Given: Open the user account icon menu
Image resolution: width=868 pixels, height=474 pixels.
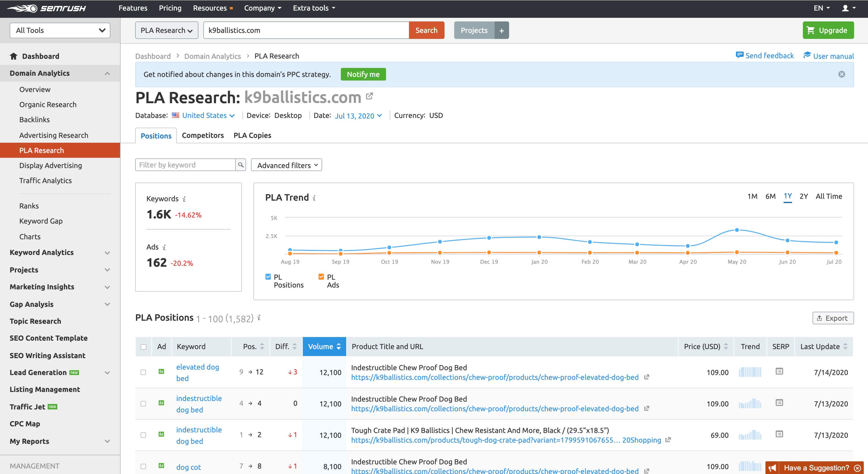Looking at the screenshot, I should coord(849,8).
